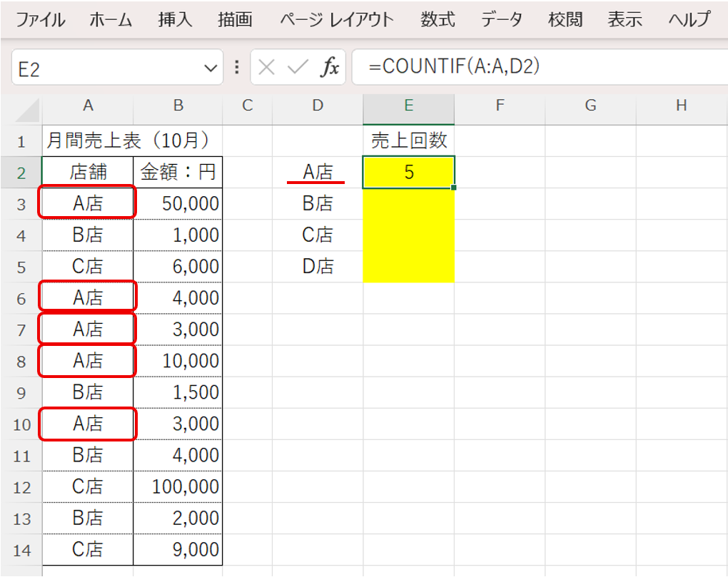
Task: Select the ページ レイアウト tab
Action: tap(336, 19)
